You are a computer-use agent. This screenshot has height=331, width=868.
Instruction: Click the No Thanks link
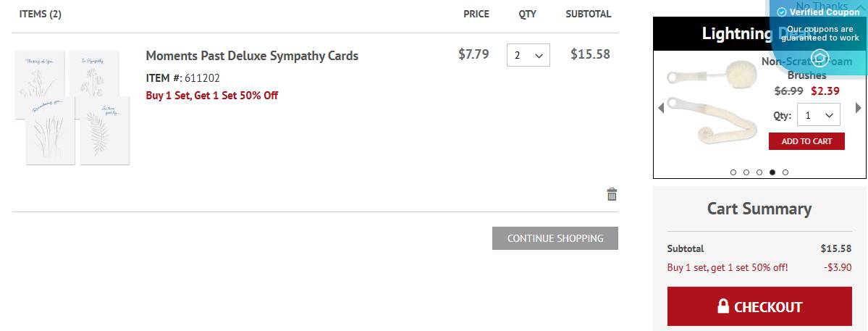click(822, 6)
